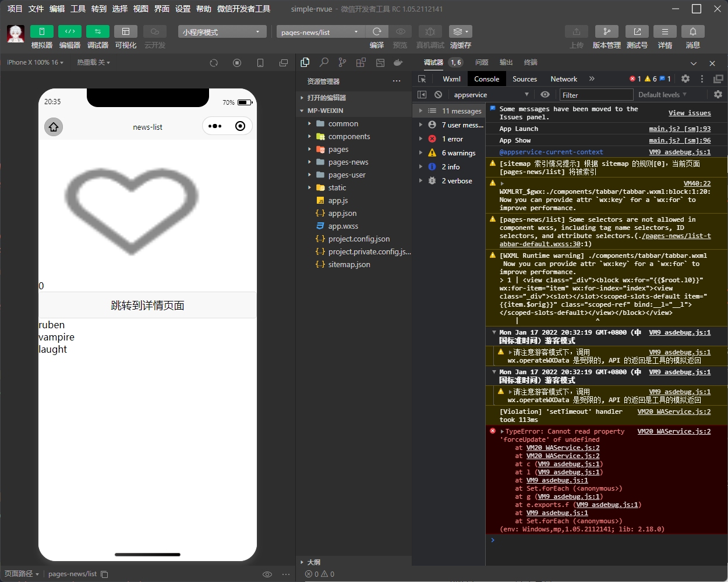Image resolution: width=728 pixels, height=582 pixels.
Task: Toggle the 编辑器 editor panel
Action: point(69,31)
